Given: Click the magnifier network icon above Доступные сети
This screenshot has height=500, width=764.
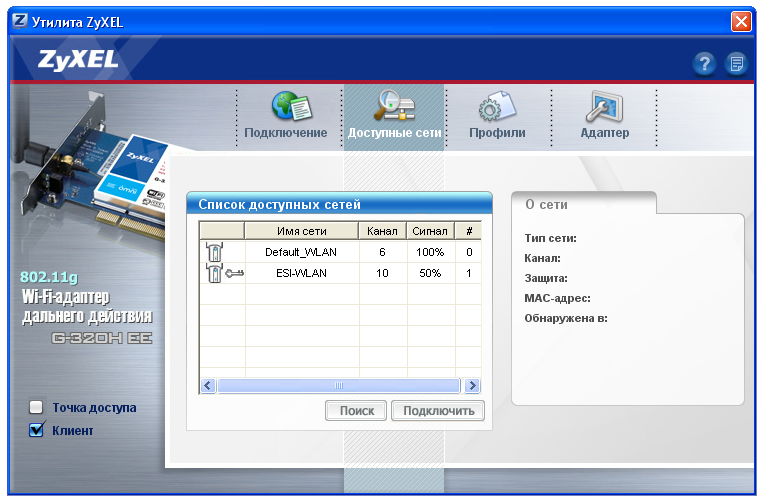Looking at the screenshot, I should pyautogui.click(x=394, y=105).
